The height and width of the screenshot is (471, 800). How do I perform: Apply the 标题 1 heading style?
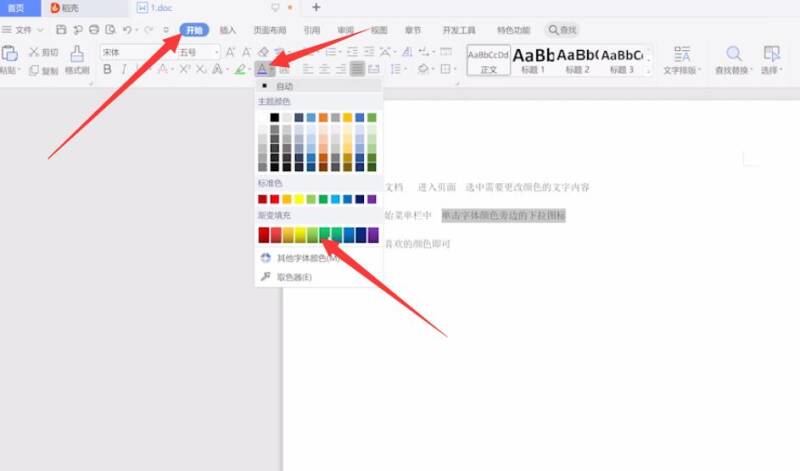click(533, 60)
